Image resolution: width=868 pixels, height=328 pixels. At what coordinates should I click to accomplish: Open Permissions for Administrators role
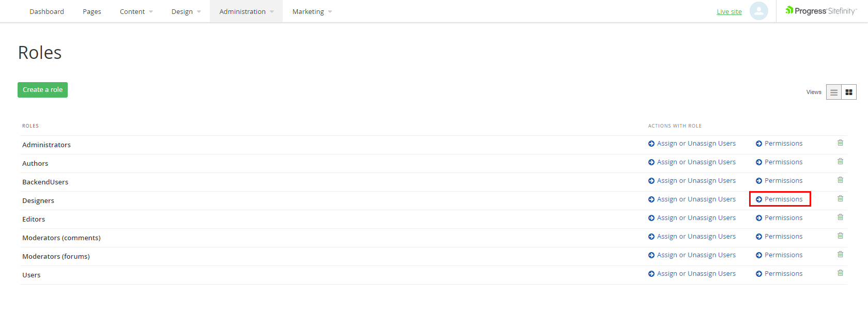779,144
